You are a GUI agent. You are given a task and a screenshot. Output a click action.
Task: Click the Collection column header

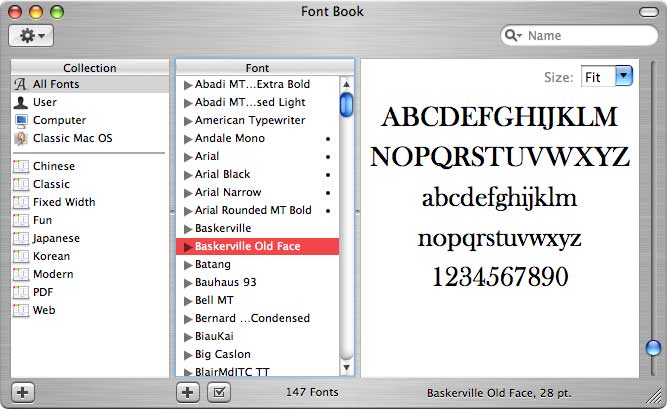[90, 67]
